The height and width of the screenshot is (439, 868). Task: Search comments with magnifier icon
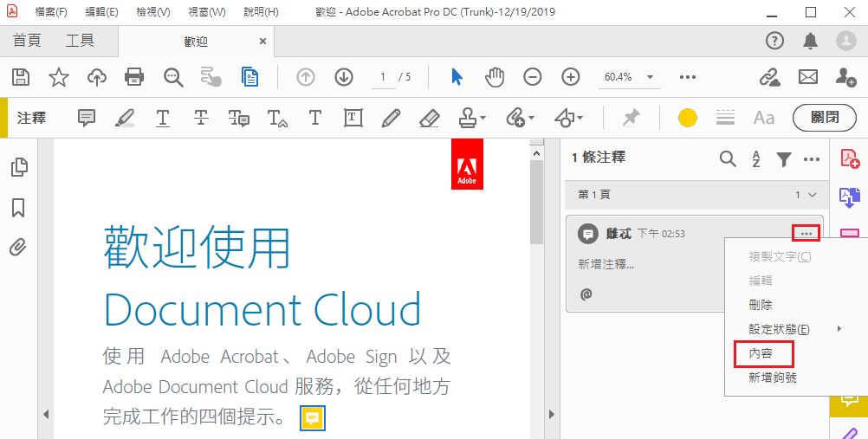pos(728,159)
